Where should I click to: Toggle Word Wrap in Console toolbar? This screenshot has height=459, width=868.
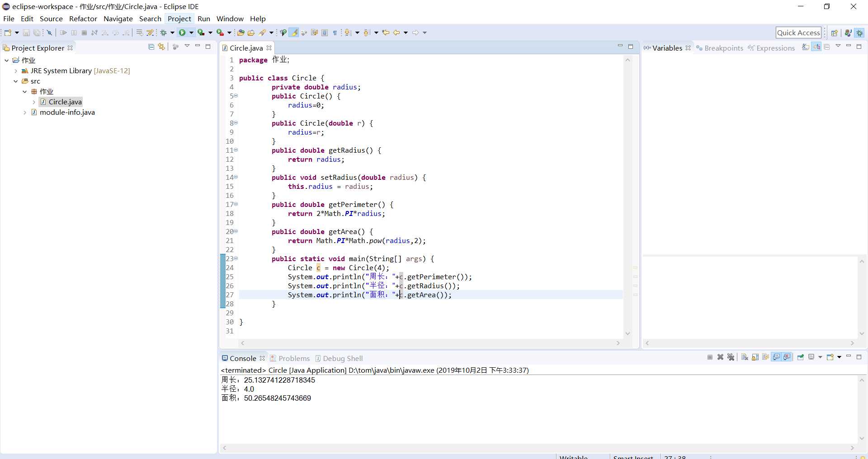click(x=765, y=357)
